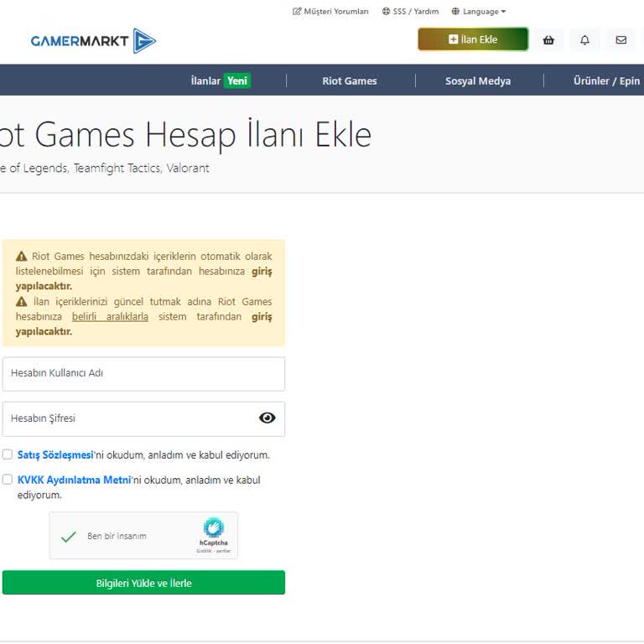Click the hCaptcha Gizlilik link

click(x=204, y=551)
